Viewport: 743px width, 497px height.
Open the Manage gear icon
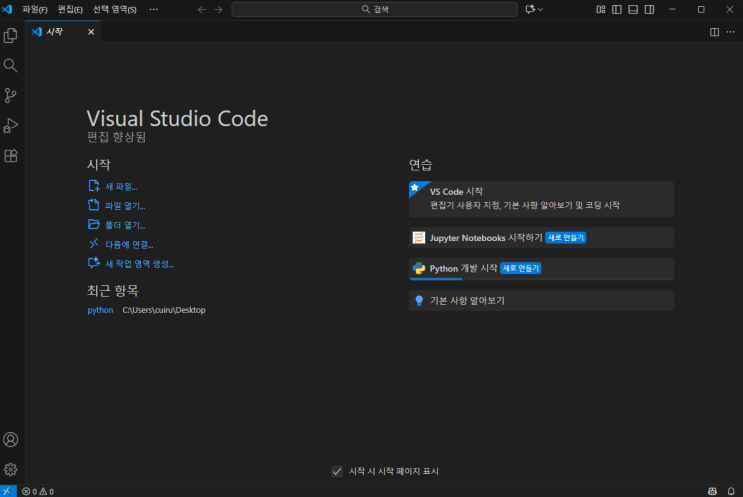point(11,469)
